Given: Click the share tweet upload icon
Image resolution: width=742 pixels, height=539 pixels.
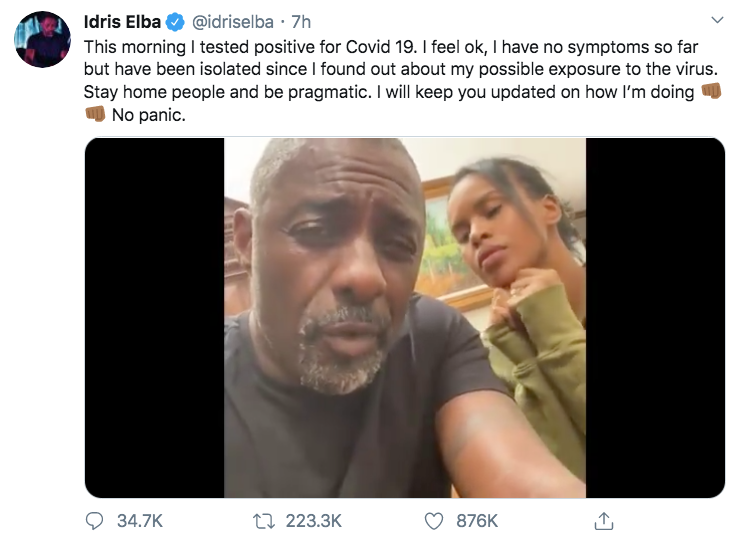Looking at the screenshot, I should click(x=603, y=520).
